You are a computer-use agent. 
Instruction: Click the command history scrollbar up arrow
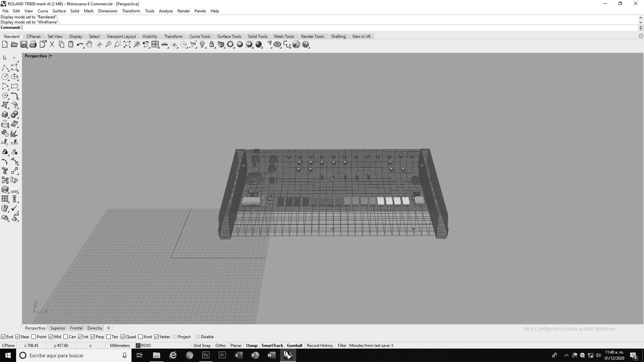click(x=641, y=17)
